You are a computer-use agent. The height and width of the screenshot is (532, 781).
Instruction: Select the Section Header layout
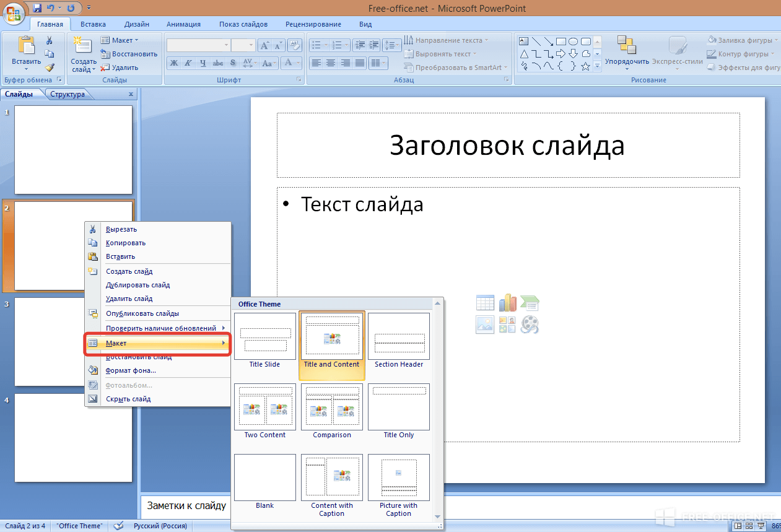(399, 341)
